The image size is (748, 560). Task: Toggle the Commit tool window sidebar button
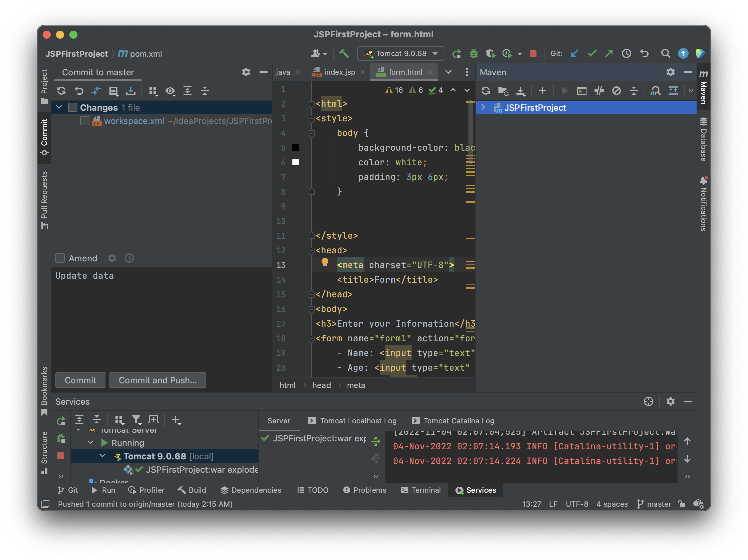tap(44, 137)
